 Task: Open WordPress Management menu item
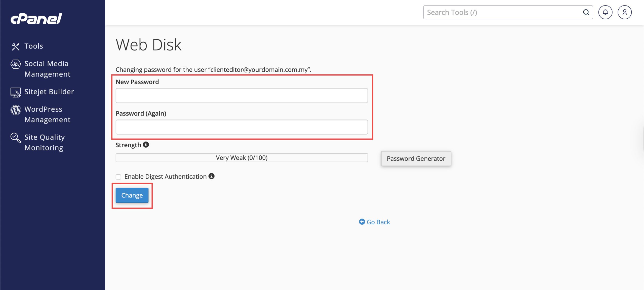pyautogui.click(x=47, y=114)
